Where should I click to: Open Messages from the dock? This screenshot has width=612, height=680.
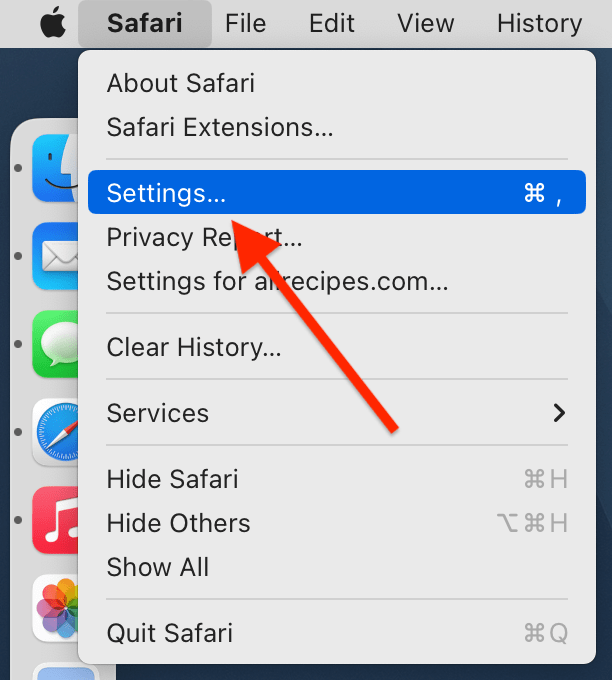click(56, 344)
